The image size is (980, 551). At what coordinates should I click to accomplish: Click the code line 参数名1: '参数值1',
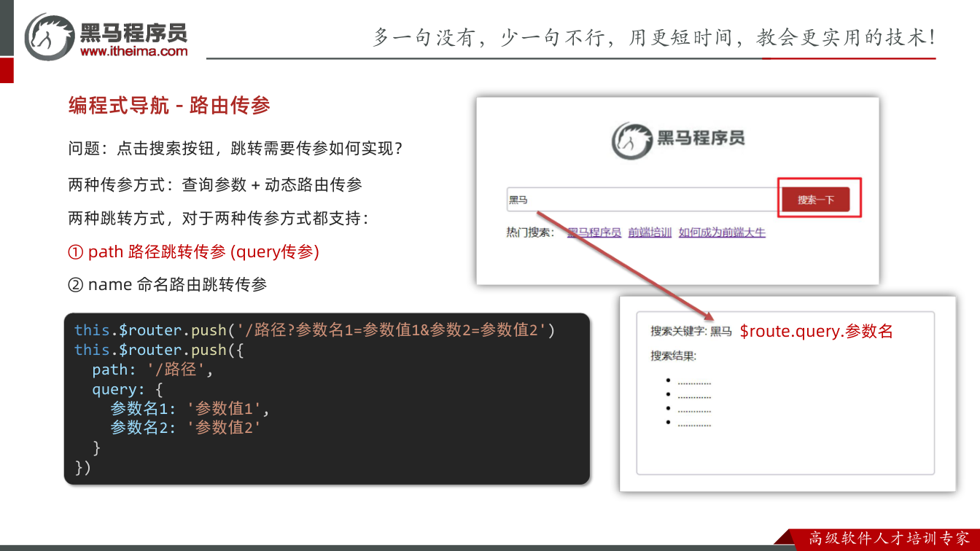(190, 408)
